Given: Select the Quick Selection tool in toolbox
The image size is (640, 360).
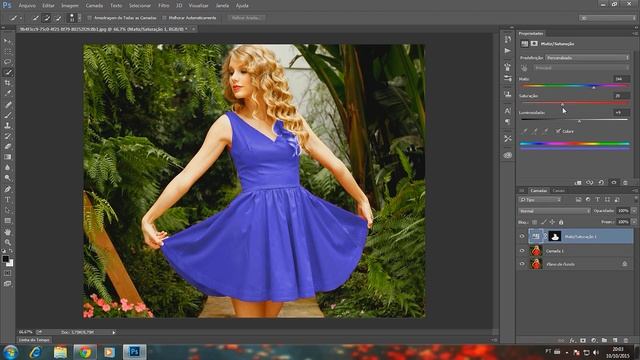Looking at the screenshot, I should [7, 72].
